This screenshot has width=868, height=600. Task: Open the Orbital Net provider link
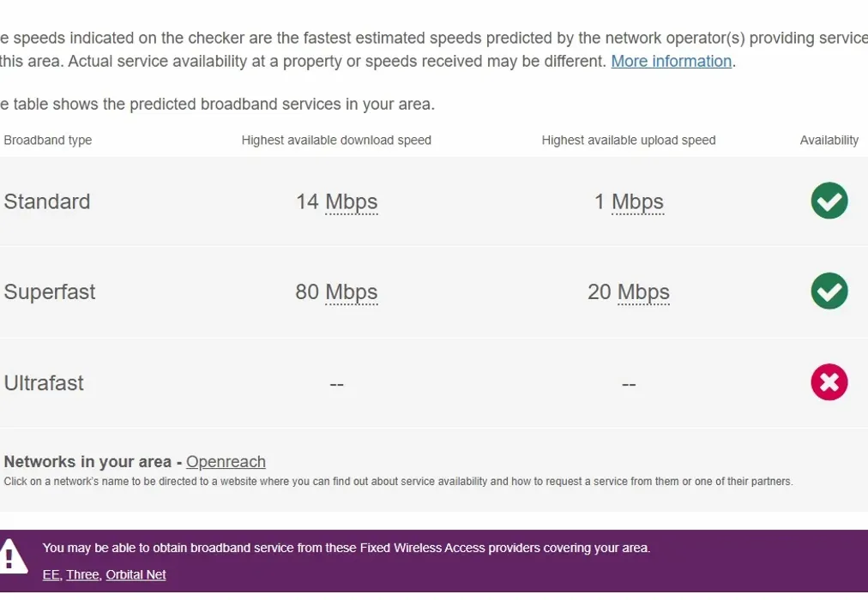click(x=136, y=574)
